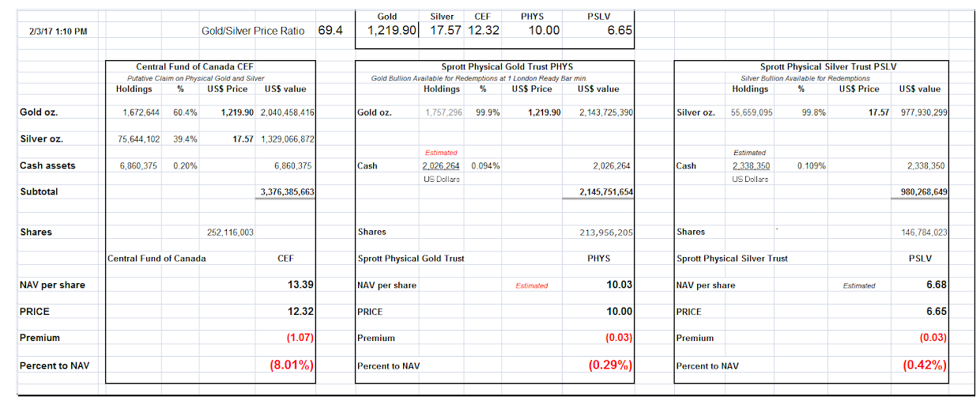Click the Silver Bullion Available for Redemptions subtitle
This screenshot has width=980, height=405.
coord(805,78)
